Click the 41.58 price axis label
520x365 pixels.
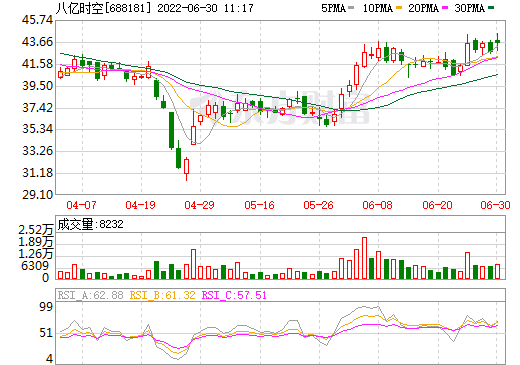pyautogui.click(x=37, y=64)
